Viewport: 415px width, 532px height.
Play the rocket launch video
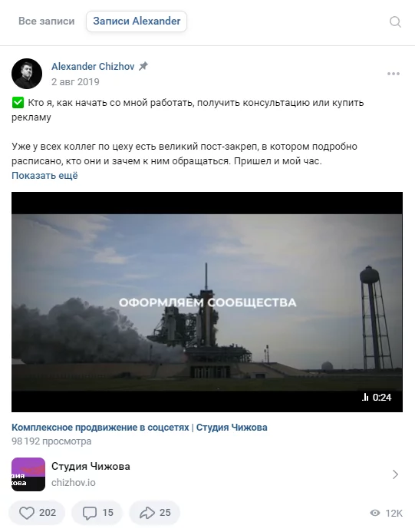click(x=207, y=302)
